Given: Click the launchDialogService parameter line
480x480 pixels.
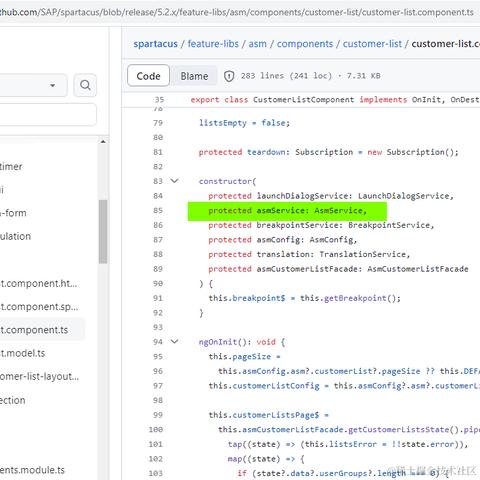Looking at the screenshot, I should 331,196.
